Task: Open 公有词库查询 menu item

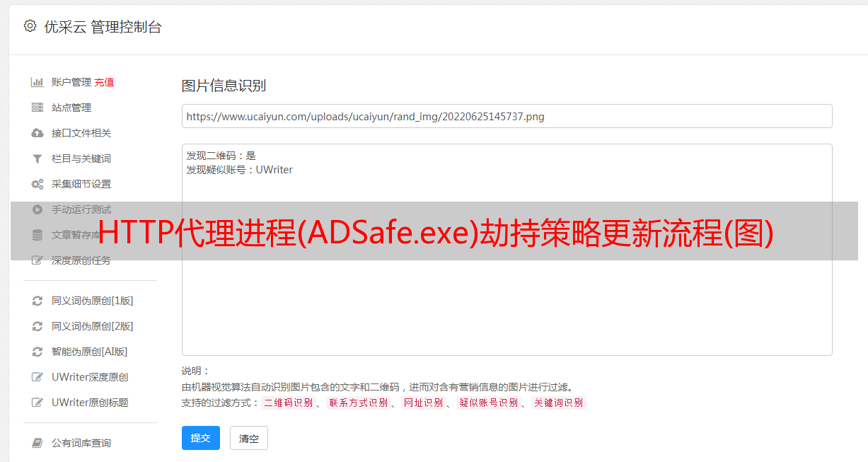Action: point(81,443)
